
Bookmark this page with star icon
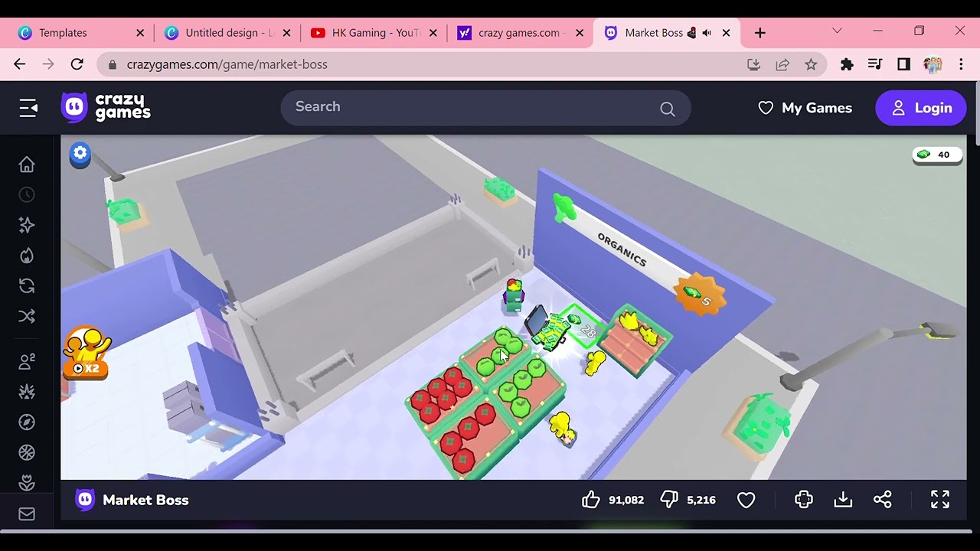pos(811,65)
